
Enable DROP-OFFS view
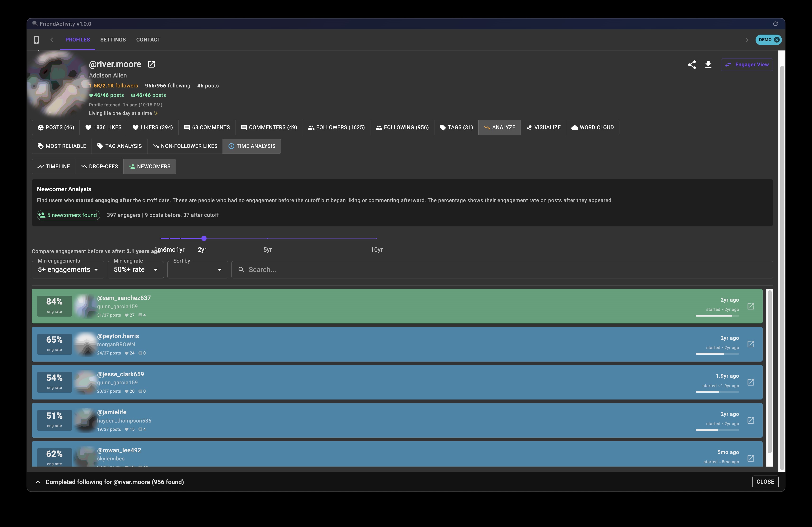coord(99,166)
